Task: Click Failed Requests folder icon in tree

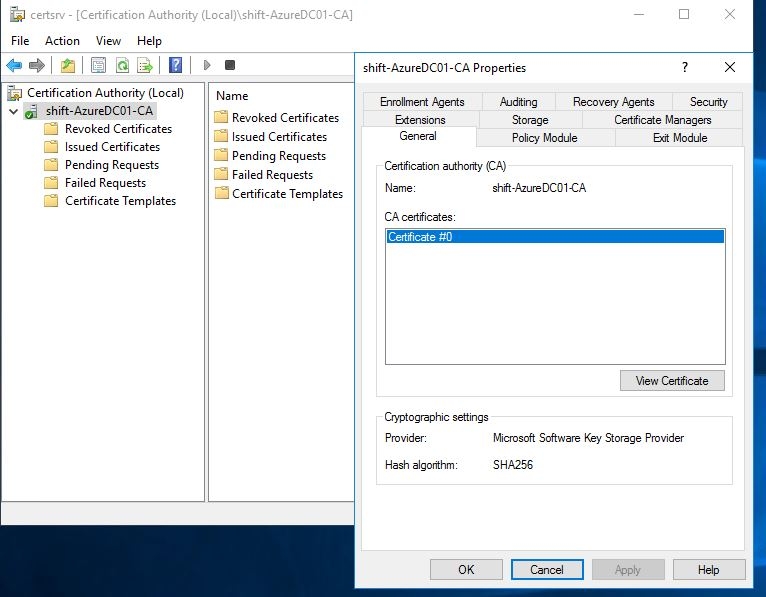Action: click(51, 183)
